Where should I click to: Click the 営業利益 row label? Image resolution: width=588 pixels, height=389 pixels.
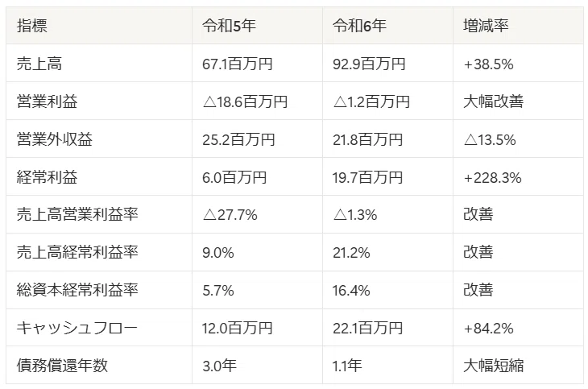pyautogui.click(x=47, y=101)
